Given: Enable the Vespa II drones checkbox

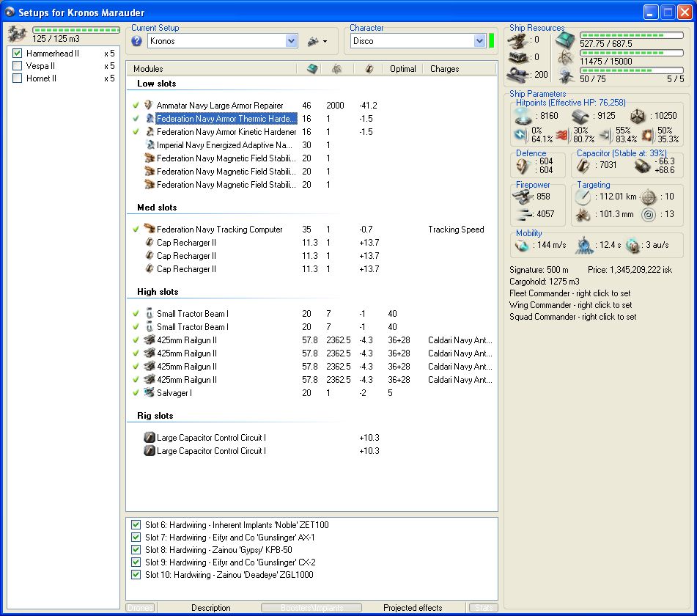Looking at the screenshot, I should (18, 66).
